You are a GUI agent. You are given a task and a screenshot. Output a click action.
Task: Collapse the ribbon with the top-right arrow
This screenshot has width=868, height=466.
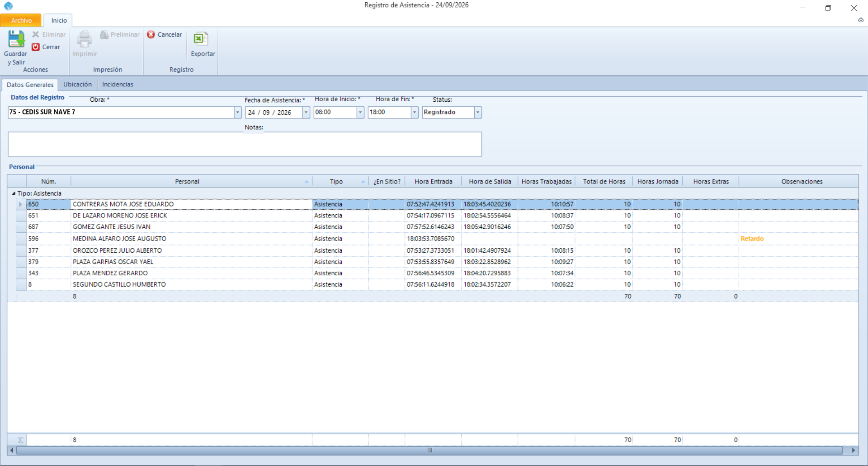point(861,20)
